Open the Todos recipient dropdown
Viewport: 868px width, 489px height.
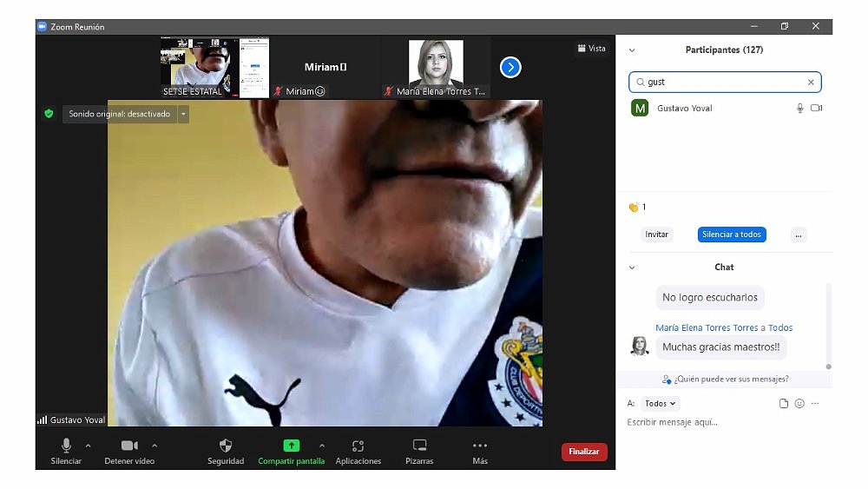pyautogui.click(x=661, y=404)
